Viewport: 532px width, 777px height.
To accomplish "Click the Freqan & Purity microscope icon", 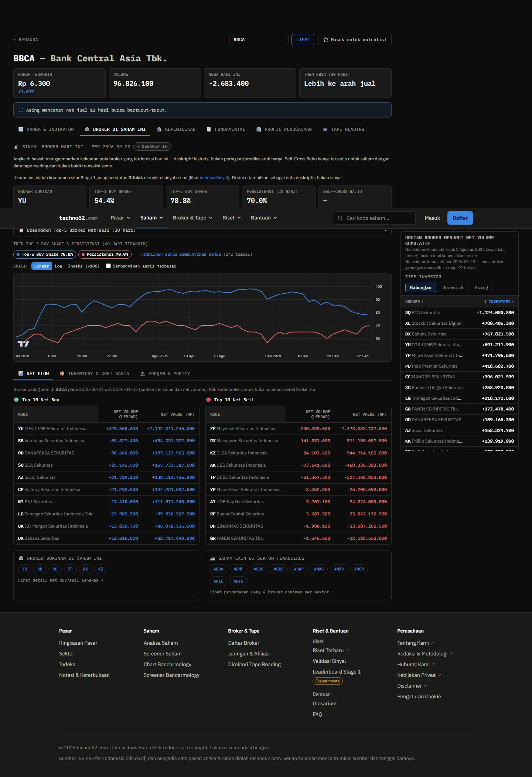I will pos(143,374).
